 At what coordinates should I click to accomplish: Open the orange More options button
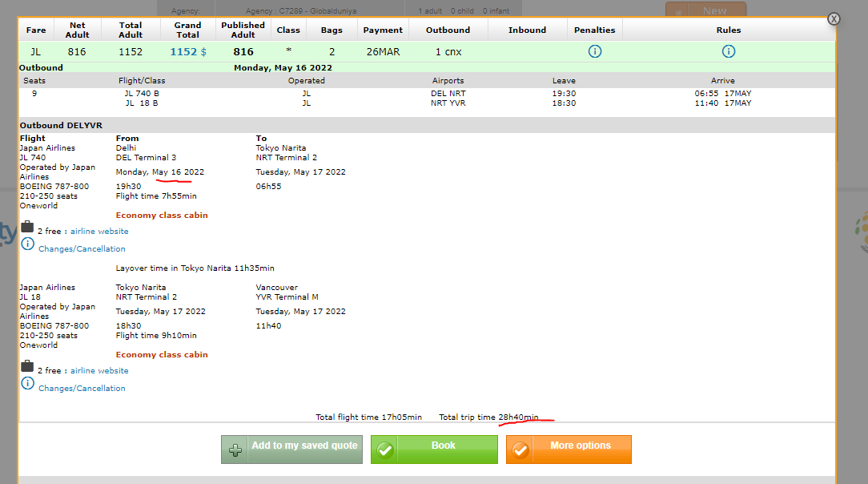click(x=569, y=449)
